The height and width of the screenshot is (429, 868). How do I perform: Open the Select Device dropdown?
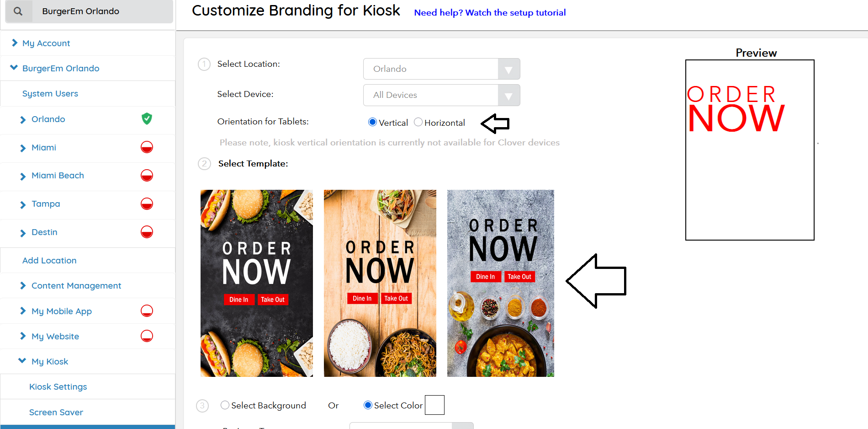click(441, 95)
